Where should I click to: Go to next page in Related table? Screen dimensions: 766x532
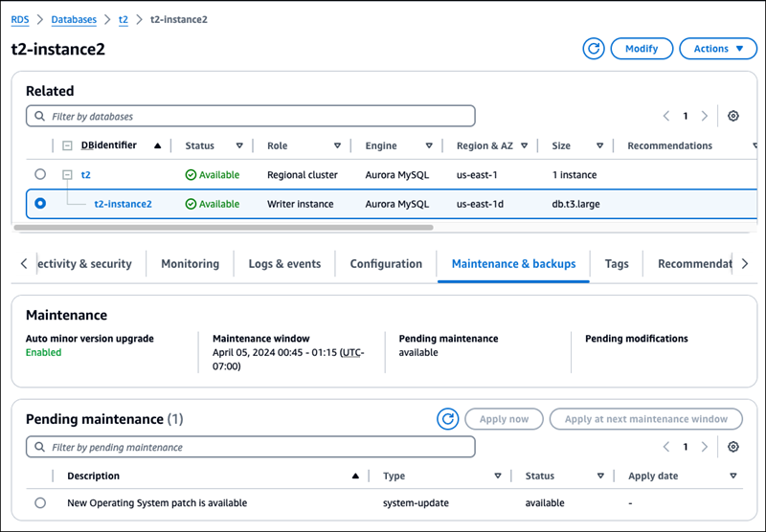[705, 116]
